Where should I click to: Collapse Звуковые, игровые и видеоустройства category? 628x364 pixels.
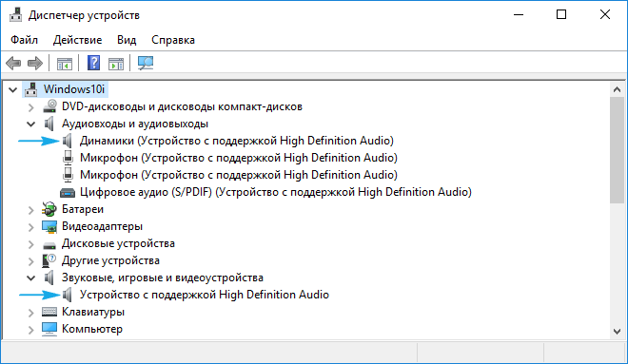(30, 278)
